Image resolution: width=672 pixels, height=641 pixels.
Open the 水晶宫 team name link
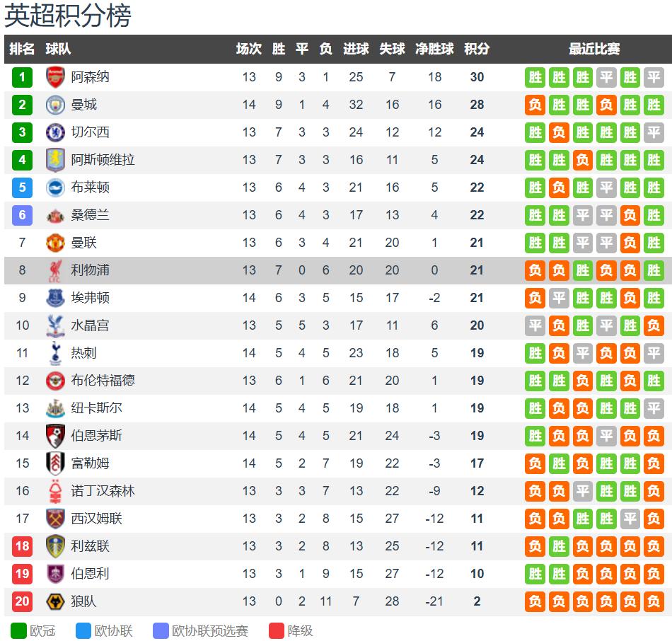point(91,325)
